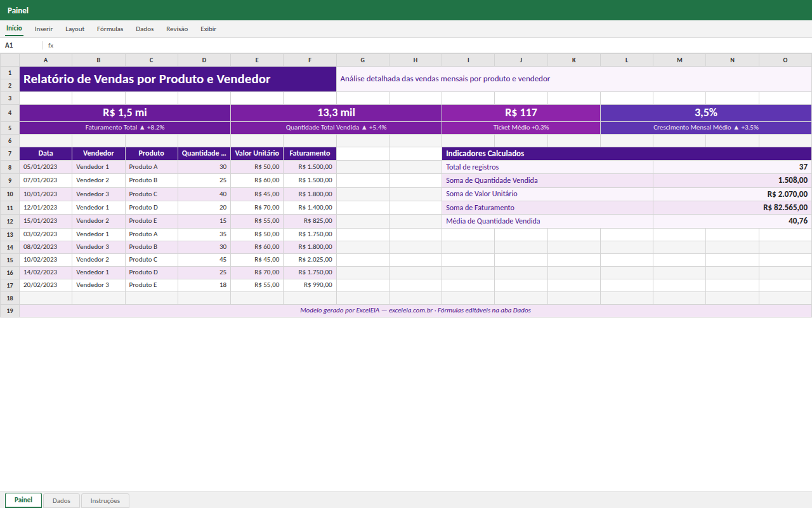Select column H header
This screenshot has height=508, width=812.
pyautogui.click(x=416, y=60)
